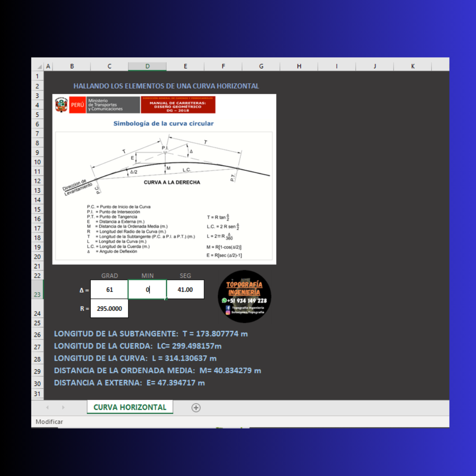The width and height of the screenshot is (476, 476).
Task: Click the DISTANCIA A EXTERNA result row
Action: click(x=129, y=383)
